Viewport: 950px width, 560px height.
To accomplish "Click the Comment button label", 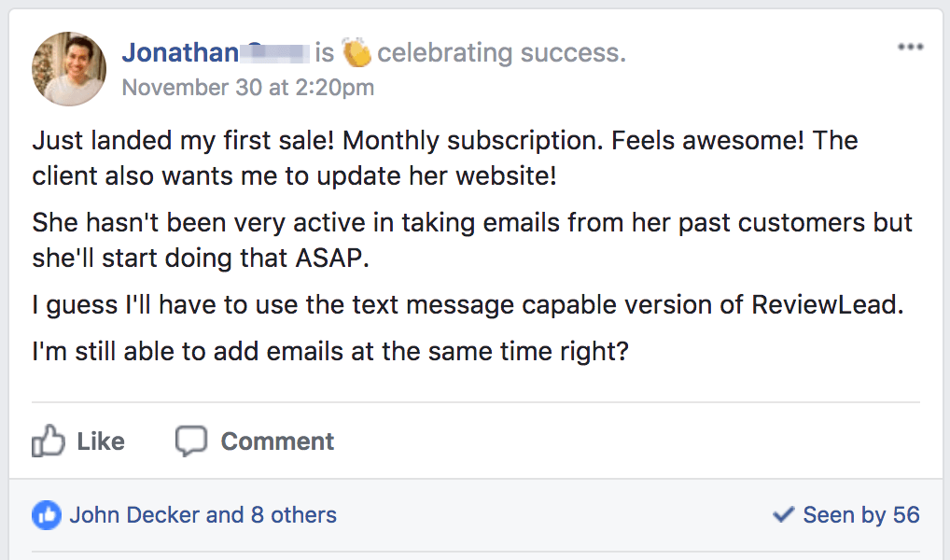I will coord(277,441).
